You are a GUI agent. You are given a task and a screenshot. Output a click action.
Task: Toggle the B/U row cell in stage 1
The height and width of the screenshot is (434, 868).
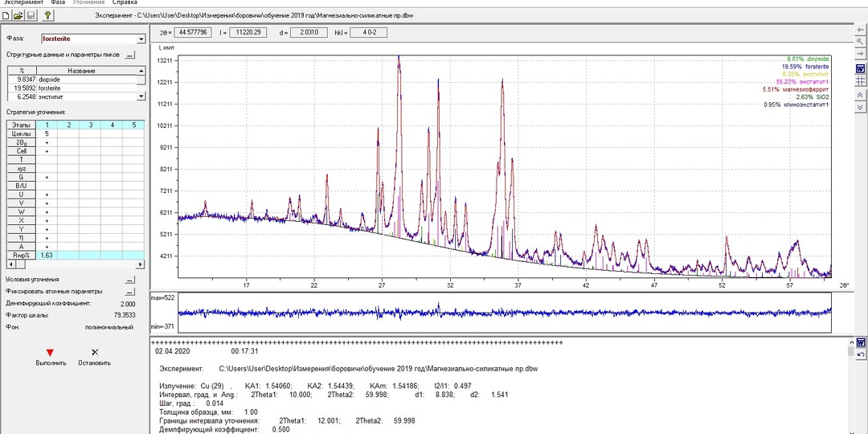coord(47,186)
